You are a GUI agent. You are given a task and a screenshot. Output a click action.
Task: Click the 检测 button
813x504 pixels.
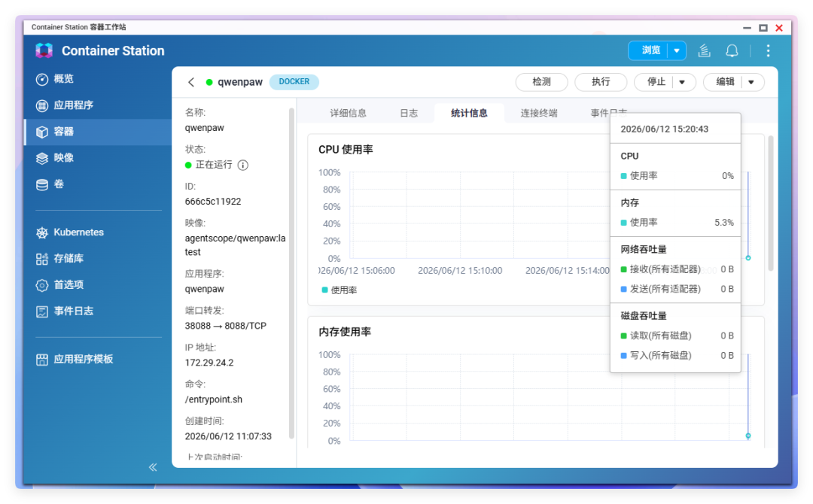click(x=541, y=82)
